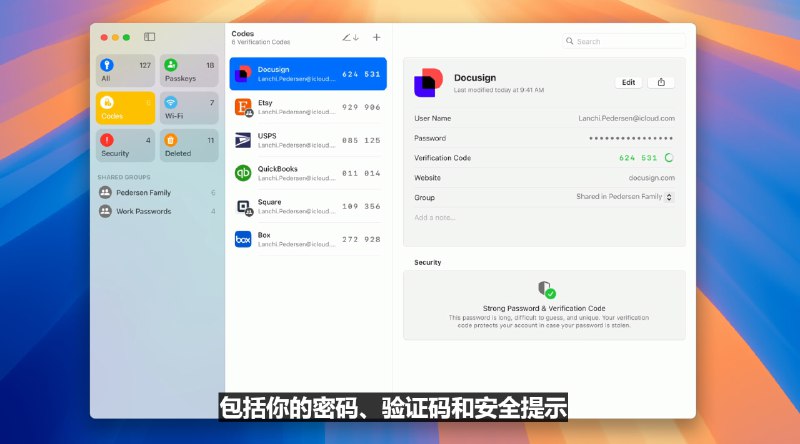Viewport: 800px width, 444px height.
Task: Reveal the hidden password dots
Action: tap(631, 138)
